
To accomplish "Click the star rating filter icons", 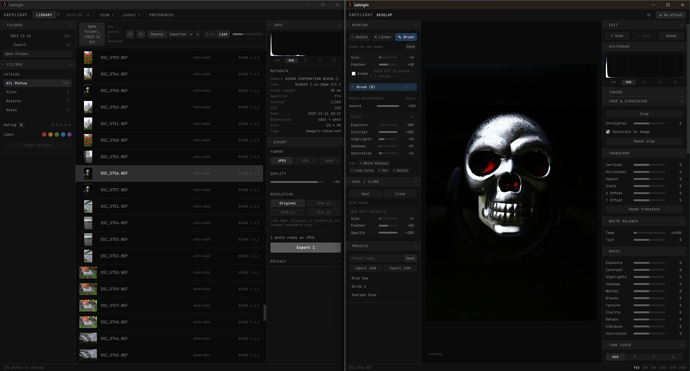I will click(x=61, y=125).
